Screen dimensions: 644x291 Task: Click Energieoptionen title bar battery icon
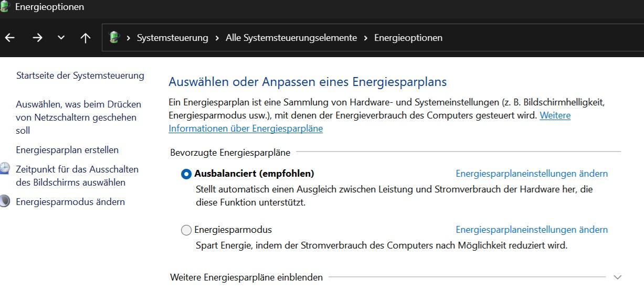coord(5,7)
